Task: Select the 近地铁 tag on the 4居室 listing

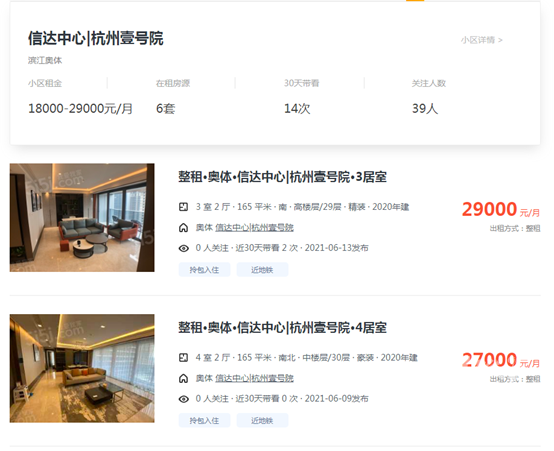Action: click(x=262, y=421)
